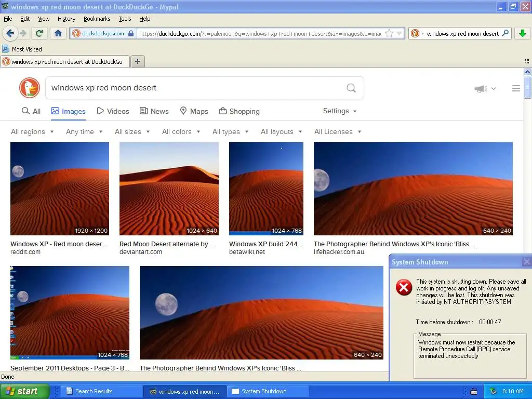Bookmark this page with the star icon
This screenshot has width=532, height=399.
coord(389,33)
